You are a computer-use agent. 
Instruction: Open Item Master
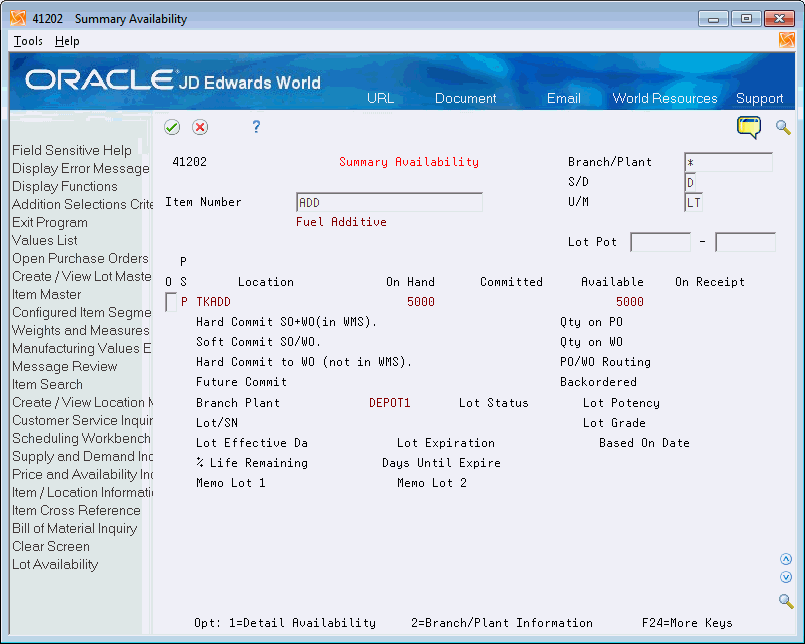tap(47, 294)
